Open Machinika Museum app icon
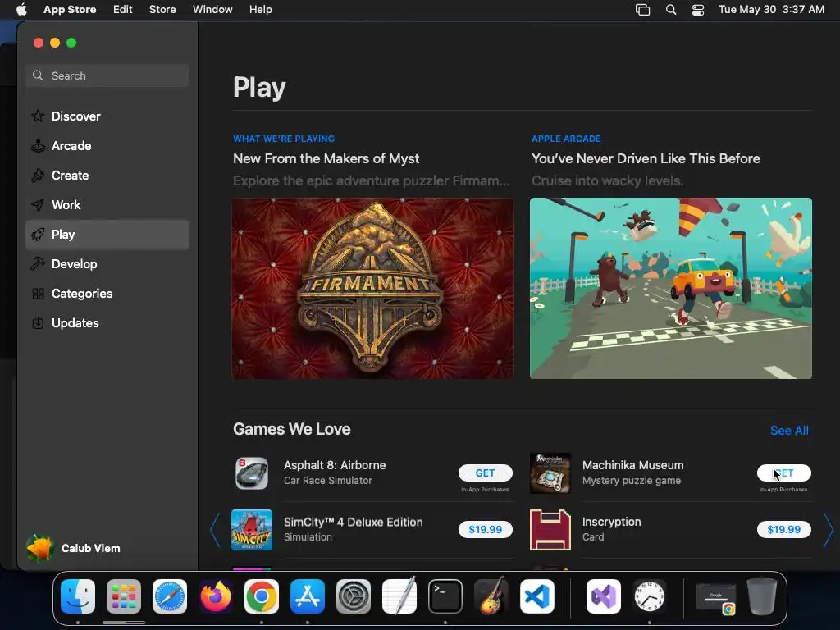 click(550, 473)
